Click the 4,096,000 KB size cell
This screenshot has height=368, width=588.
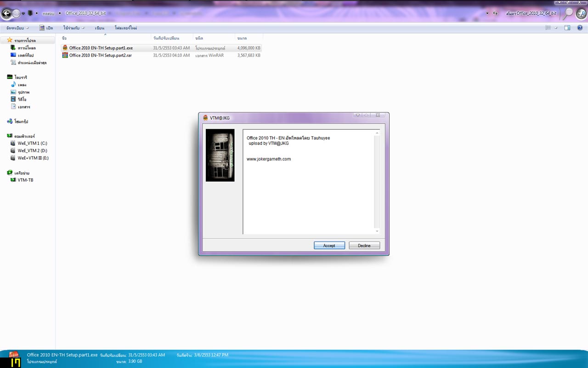[x=249, y=48]
